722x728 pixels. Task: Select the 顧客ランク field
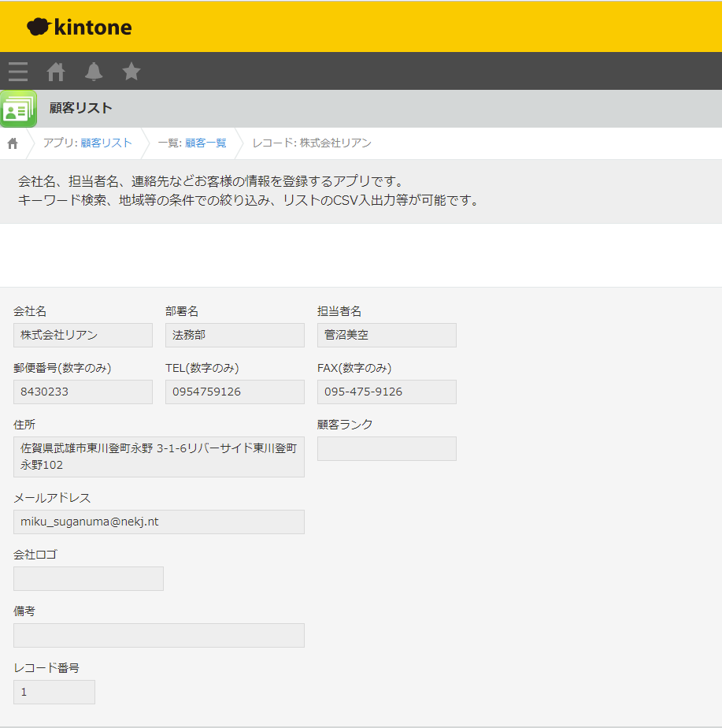pyautogui.click(x=386, y=448)
